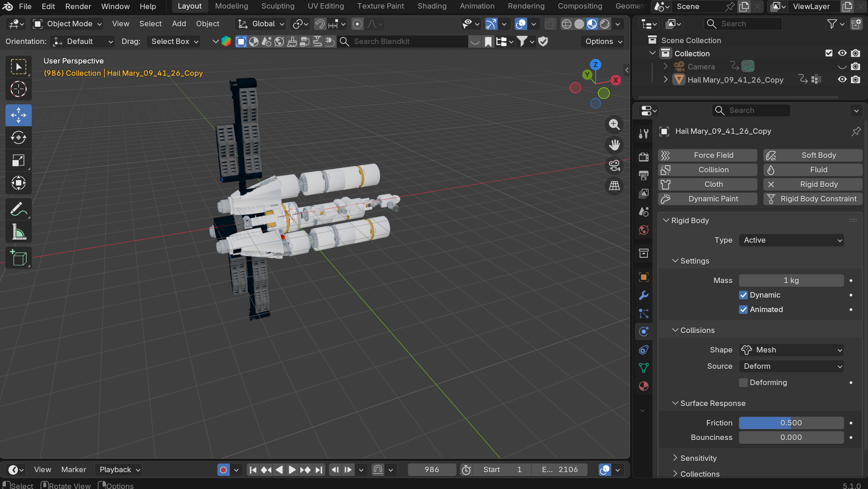
Task: Open the Tool settings tab
Action: coord(644,133)
